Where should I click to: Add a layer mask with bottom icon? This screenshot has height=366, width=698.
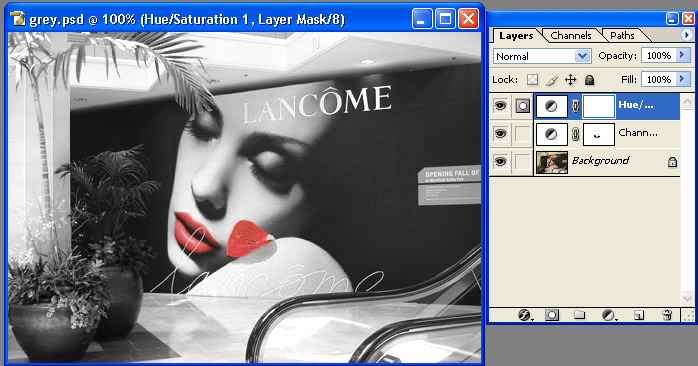[552, 315]
